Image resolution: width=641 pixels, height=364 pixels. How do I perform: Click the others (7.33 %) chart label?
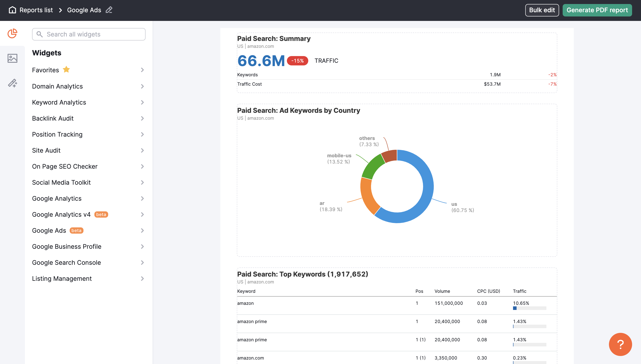pos(369,141)
